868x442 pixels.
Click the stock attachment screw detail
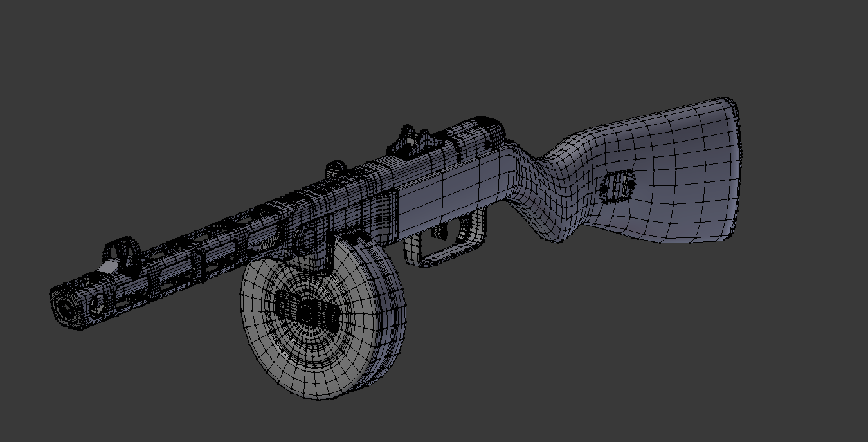click(619, 187)
